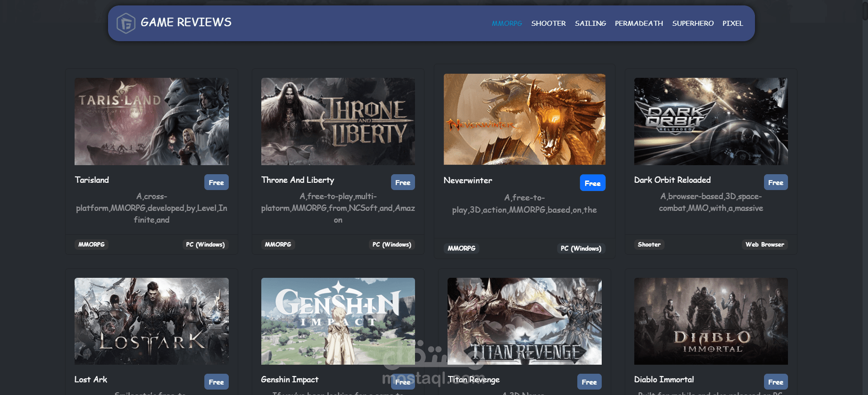The height and width of the screenshot is (395, 868).
Task: Open the Genshin Impact cover image
Action: 338,321
